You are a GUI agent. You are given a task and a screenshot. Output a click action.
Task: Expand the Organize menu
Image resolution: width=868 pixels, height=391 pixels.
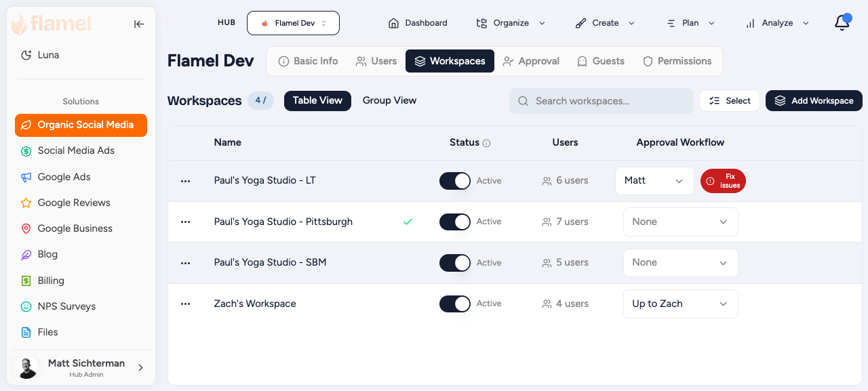pos(511,23)
